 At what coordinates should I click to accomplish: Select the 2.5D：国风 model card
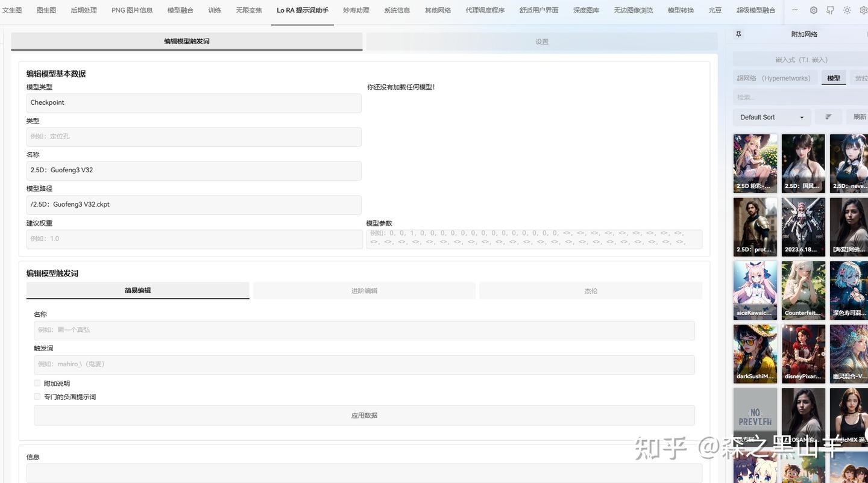click(804, 163)
